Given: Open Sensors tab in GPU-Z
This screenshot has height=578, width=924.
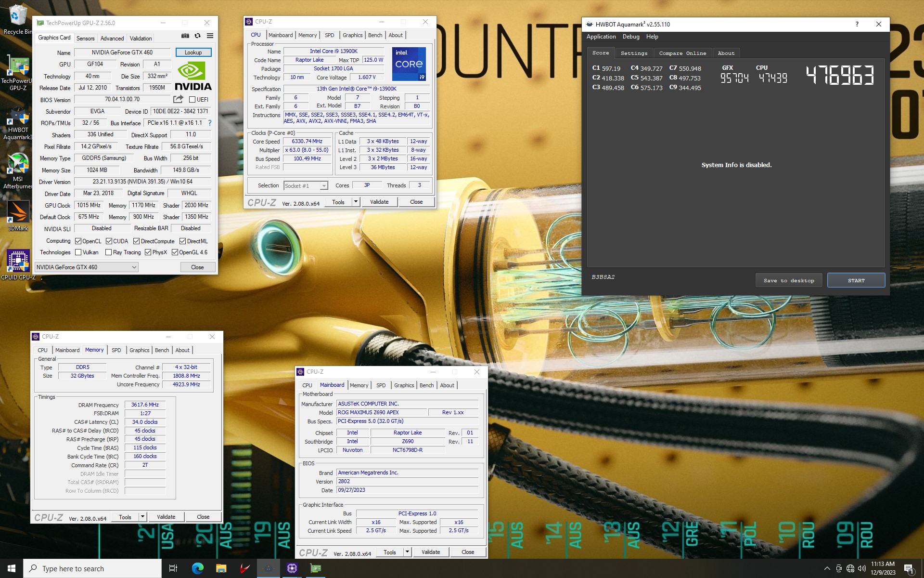Looking at the screenshot, I should 86,38.
